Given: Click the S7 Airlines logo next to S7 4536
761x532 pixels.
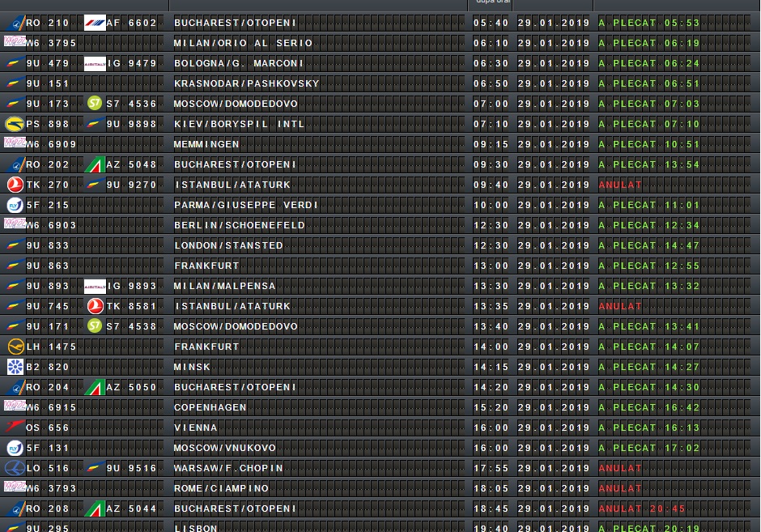Looking at the screenshot, I should (95, 104).
